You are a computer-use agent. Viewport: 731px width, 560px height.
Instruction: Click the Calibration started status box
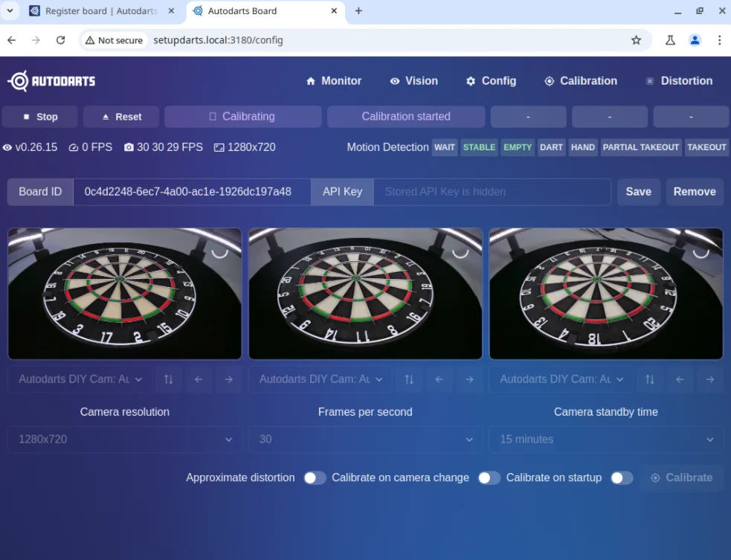click(x=406, y=117)
